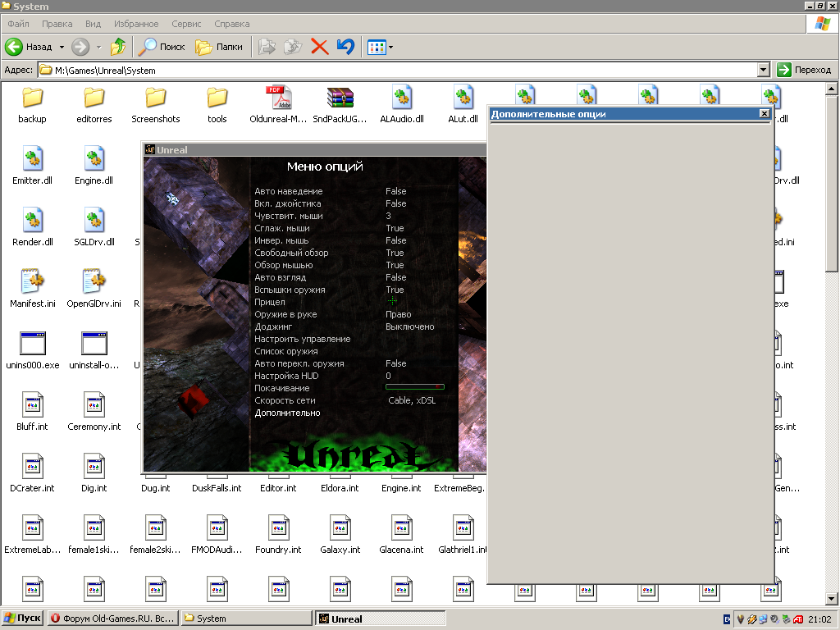This screenshot has height=630, width=840.
Task: Switch to the Форум Old-Games.RU taskbar button
Action: coord(112,619)
